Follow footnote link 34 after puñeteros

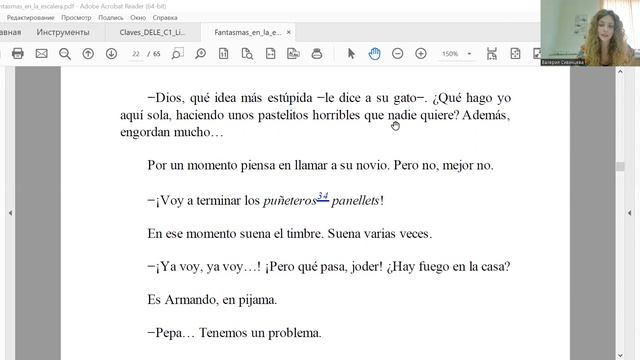(323, 196)
